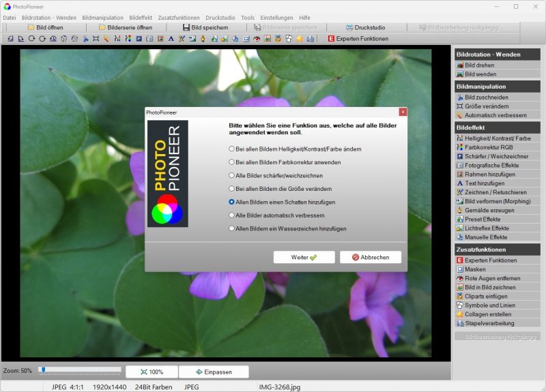Open the Bildeffekt menu
This screenshot has width=546, height=392.
(x=141, y=17)
